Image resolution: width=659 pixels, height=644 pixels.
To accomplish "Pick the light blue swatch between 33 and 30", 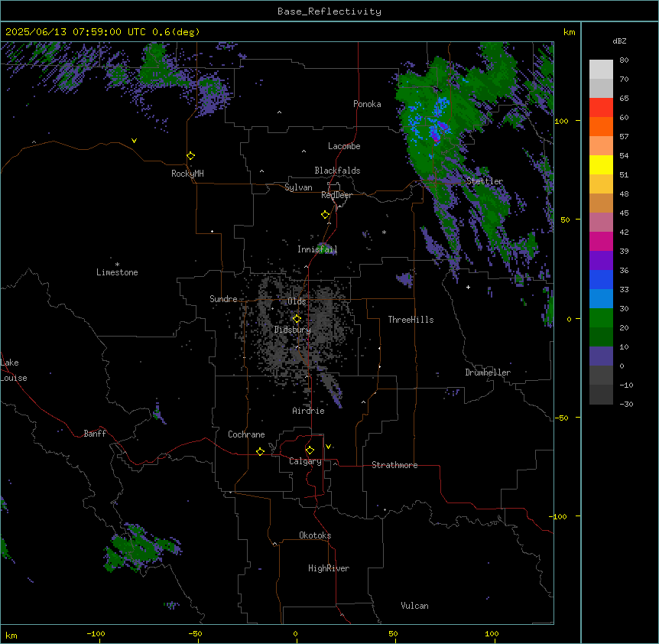I will click(601, 299).
